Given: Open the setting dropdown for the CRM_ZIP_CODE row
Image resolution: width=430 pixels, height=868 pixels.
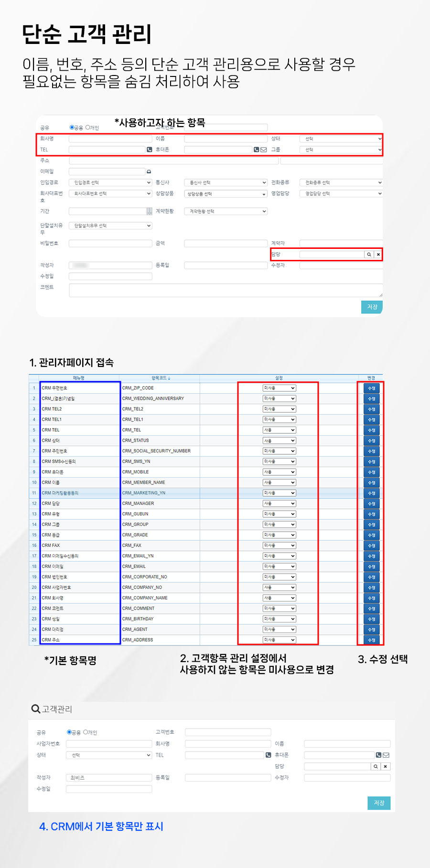Looking at the screenshot, I should coord(279,388).
